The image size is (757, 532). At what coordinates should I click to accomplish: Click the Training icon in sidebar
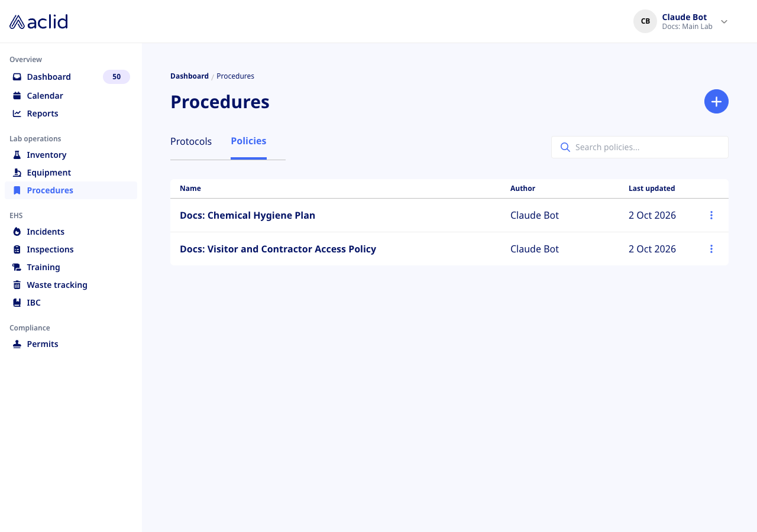click(17, 267)
